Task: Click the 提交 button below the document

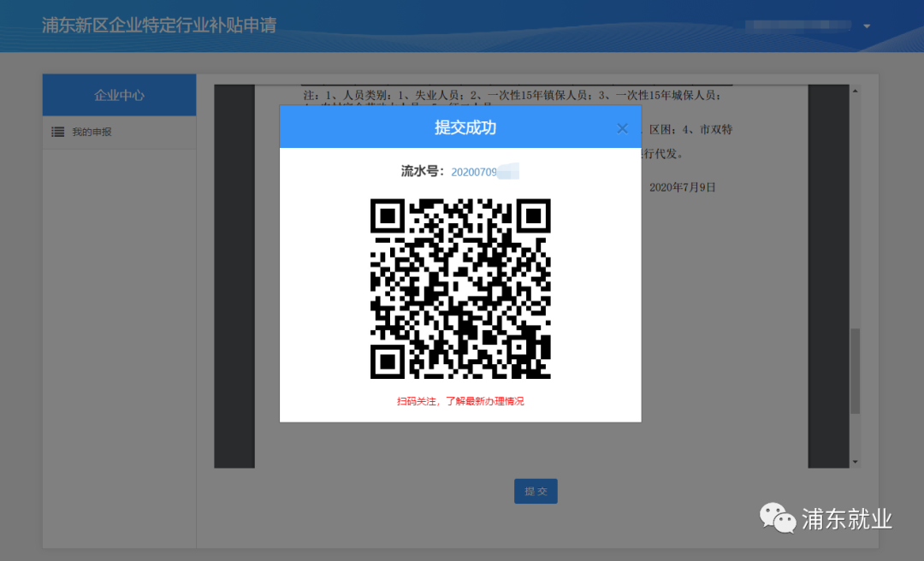Action: point(536,491)
